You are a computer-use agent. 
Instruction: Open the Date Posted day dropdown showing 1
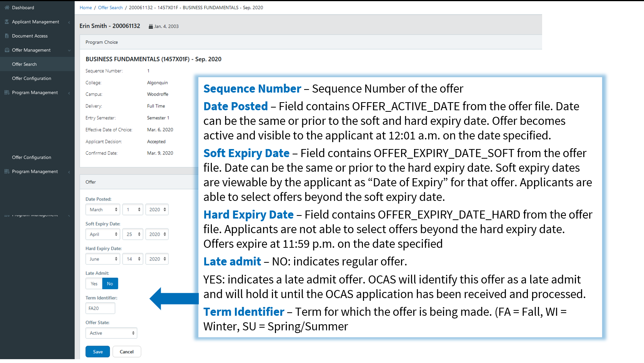[133, 209]
